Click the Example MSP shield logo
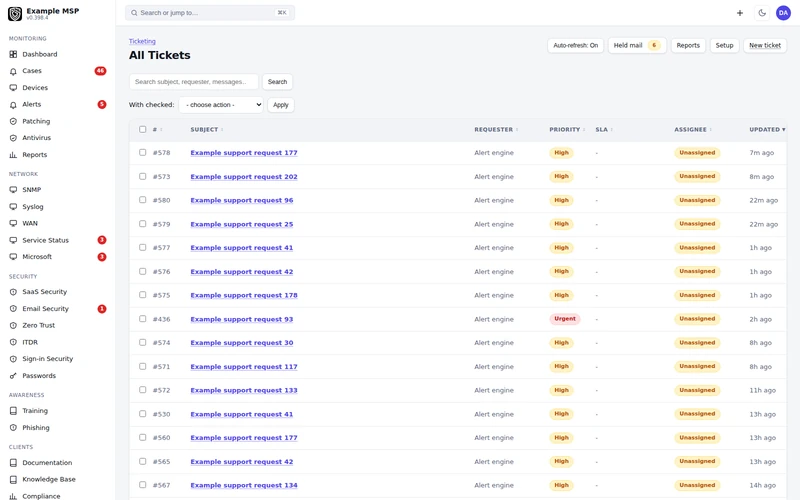 [15, 14]
